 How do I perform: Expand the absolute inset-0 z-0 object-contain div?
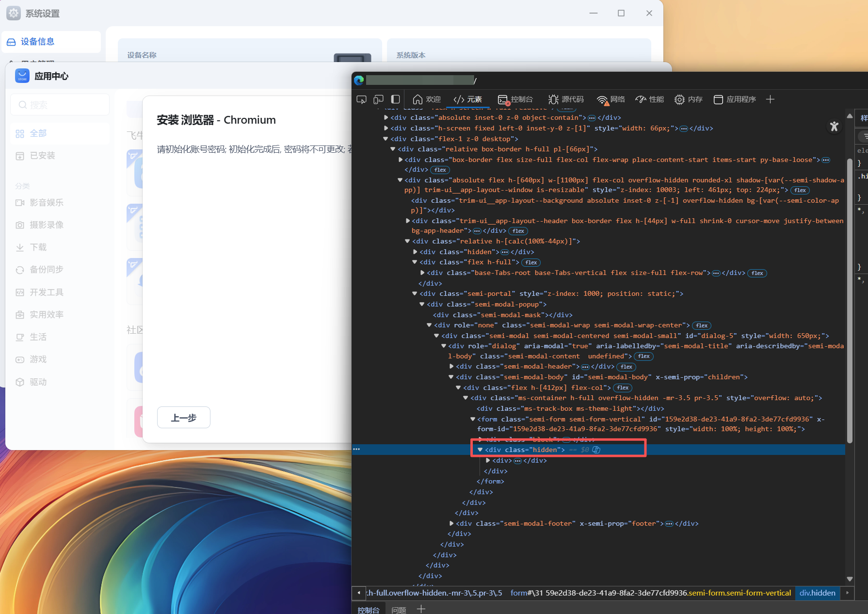tap(386, 117)
